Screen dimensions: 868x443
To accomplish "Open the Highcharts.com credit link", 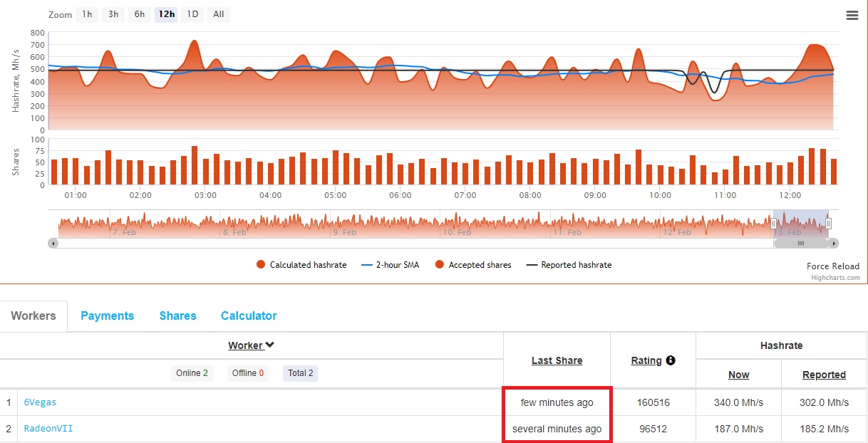I will click(x=835, y=278).
